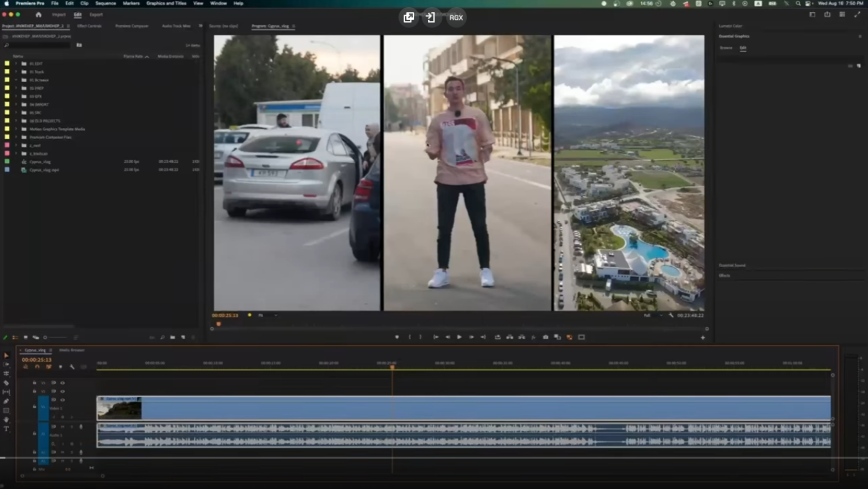The image size is (868, 489).
Task: Open timeline display settings wrench
Action: click(72, 367)
